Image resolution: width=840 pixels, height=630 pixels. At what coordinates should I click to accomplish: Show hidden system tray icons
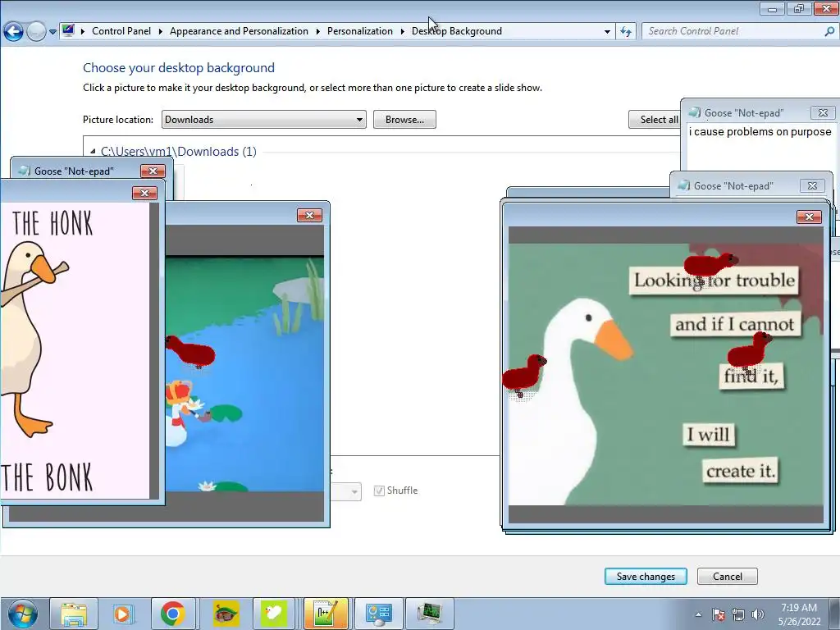pyautogui.click(x=698, y=614)
